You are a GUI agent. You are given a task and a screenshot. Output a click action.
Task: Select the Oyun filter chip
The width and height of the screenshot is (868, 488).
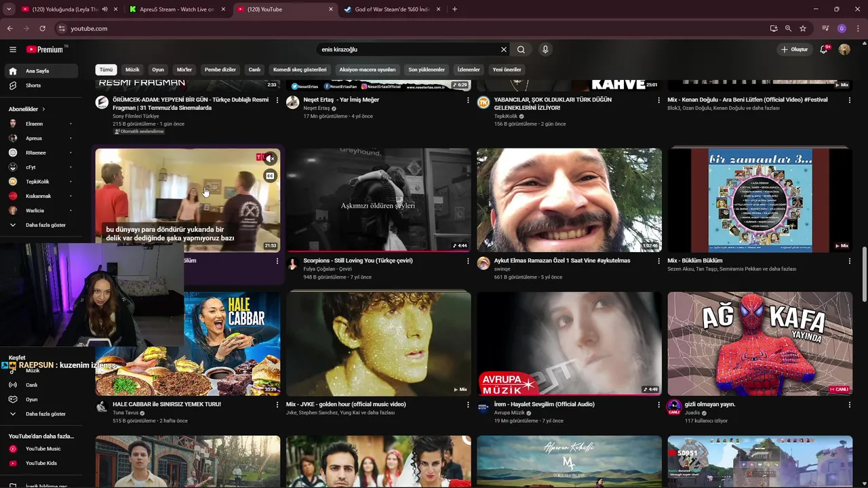pyautogui.click(x=158, y=70)
